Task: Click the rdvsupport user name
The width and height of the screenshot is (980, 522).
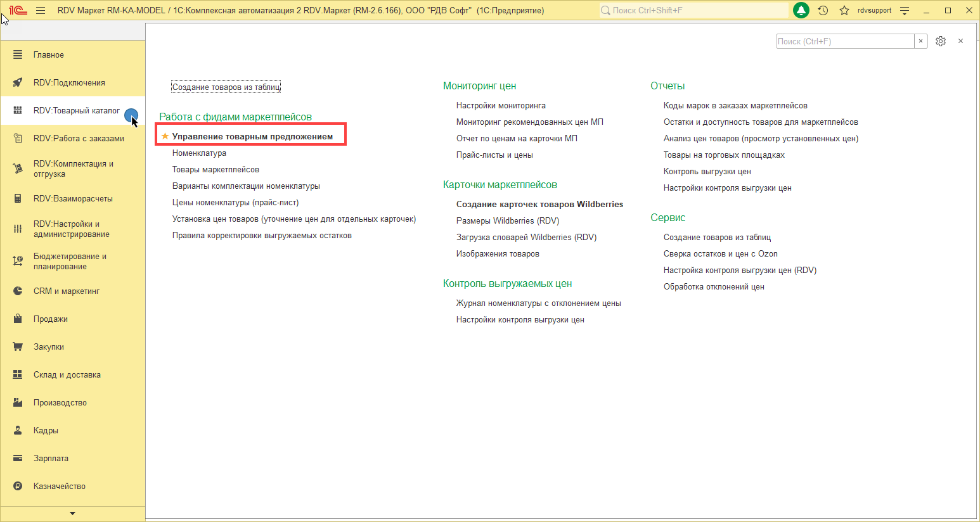Action: [874, 10]
